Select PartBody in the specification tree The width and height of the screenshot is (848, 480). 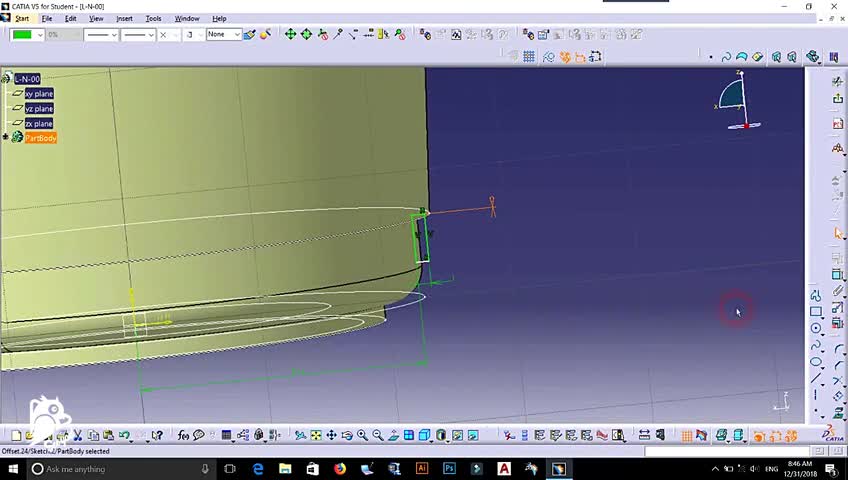[x=41, y=138]
